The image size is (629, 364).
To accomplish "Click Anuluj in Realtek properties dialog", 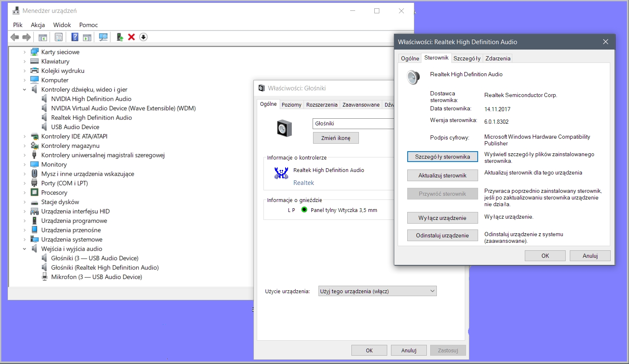I will coord(590,256).
